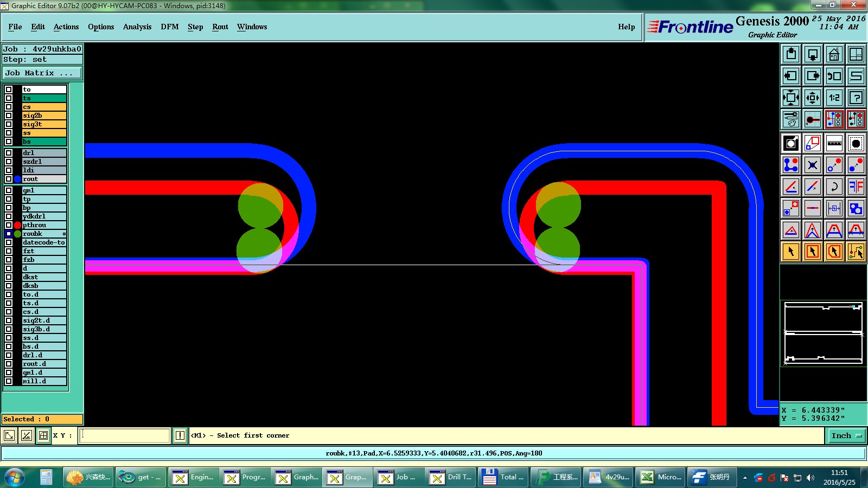This screenshot has height=488, width=868.
Task: Click the curved rotate arrow icon
Action: point(834,187)
